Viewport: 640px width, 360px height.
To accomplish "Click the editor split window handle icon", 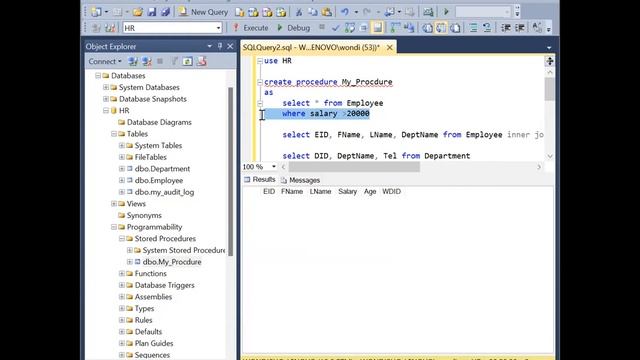I will tap(549, 61).
